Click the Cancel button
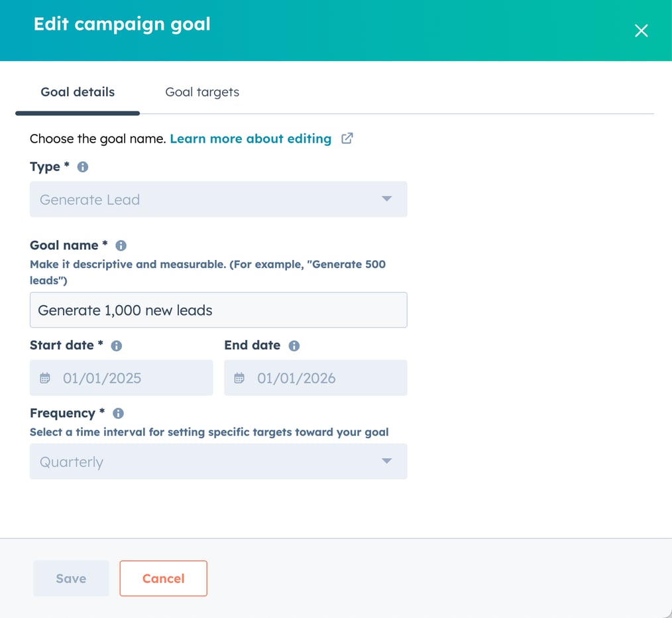Screen dimensions: 672x618 click(x=163, y=578)
